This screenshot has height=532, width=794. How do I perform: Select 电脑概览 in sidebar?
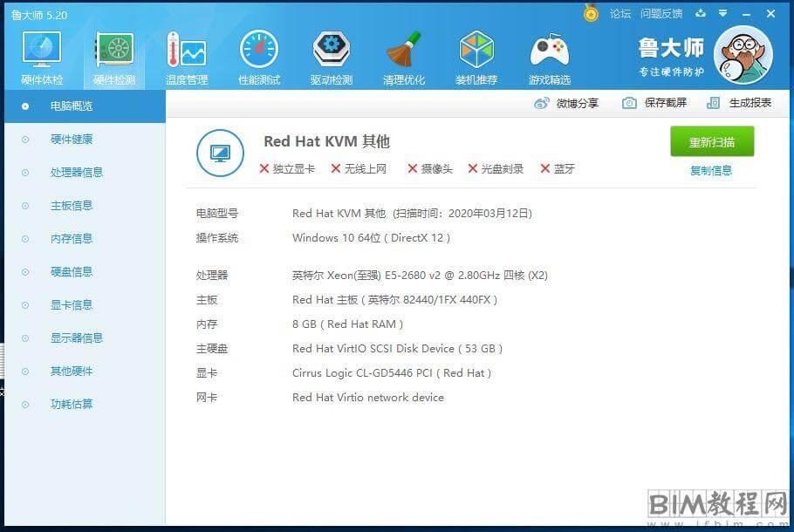(x=85, y=106)
